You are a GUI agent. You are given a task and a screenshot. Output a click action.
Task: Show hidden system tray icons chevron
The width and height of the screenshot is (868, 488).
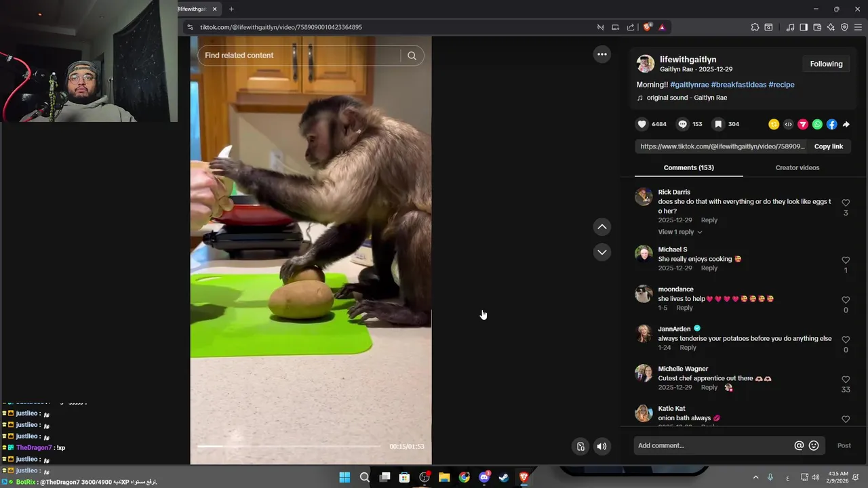[755, 477]
